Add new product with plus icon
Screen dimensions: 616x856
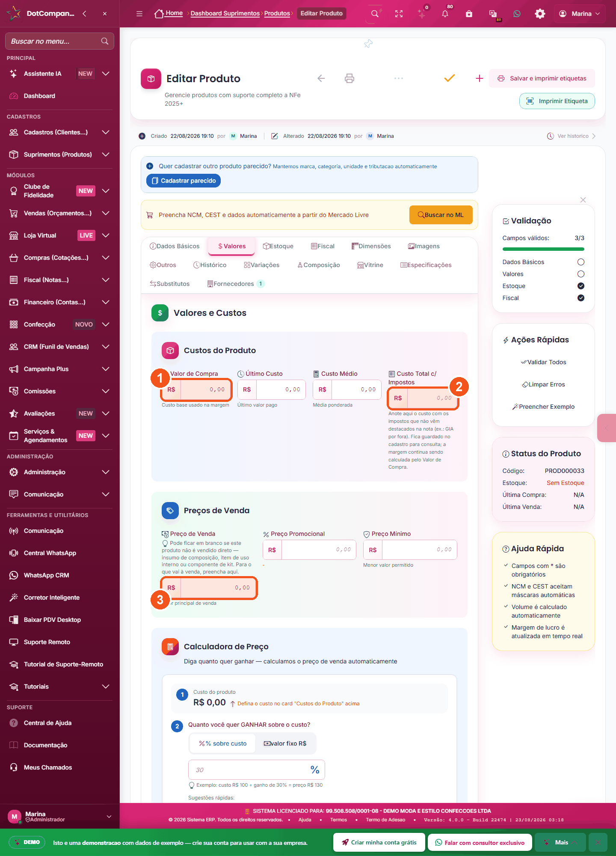480,78
